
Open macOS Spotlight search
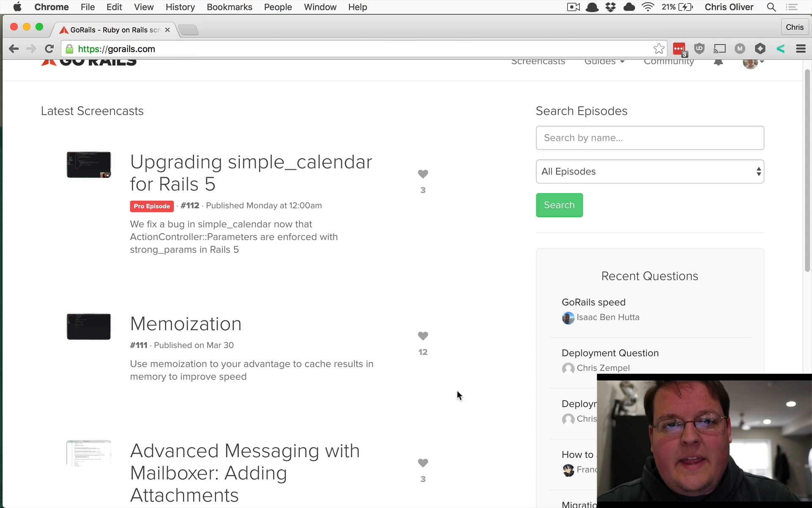[771, 7]
